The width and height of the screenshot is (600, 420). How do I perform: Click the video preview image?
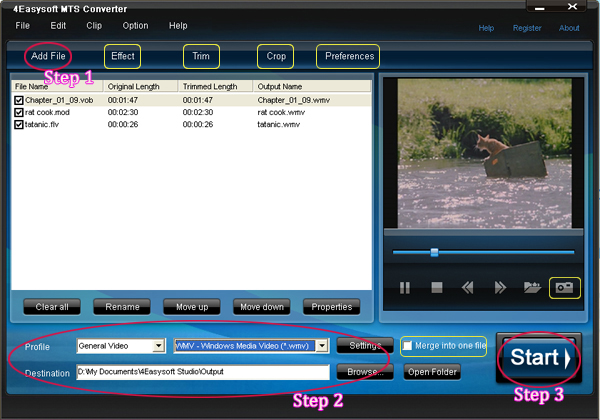pos(484,153)
